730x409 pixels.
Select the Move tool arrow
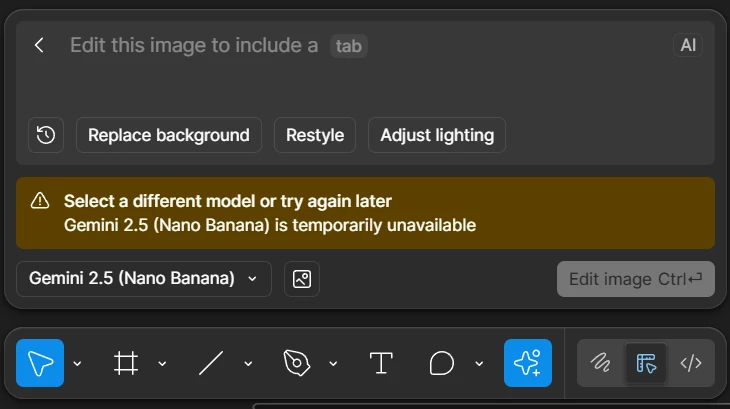(x=40, y=363)
